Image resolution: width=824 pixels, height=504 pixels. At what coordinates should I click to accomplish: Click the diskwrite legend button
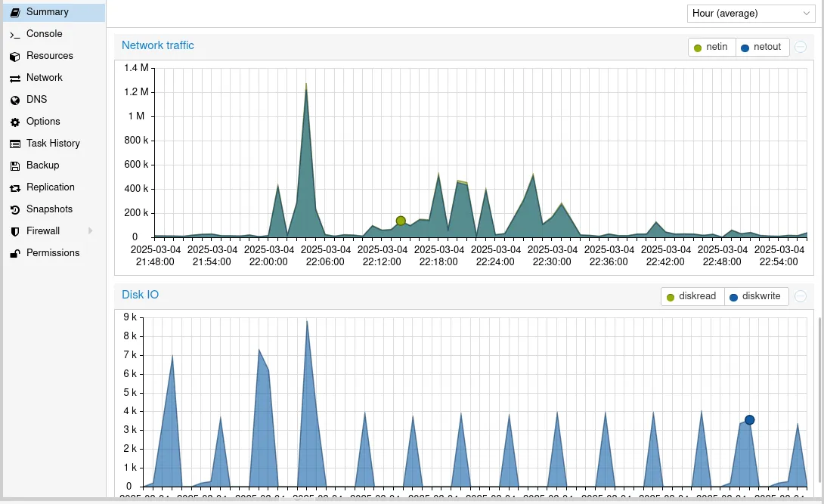click(756, 296)
